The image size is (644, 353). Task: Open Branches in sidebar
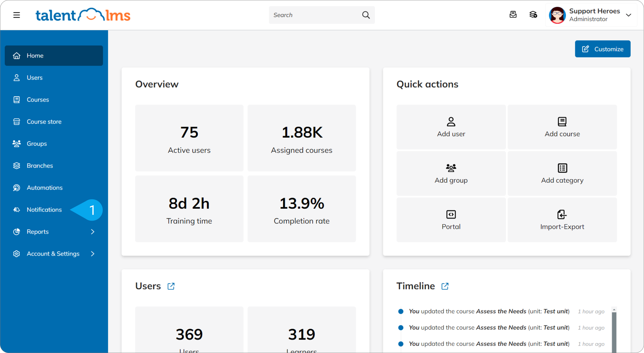coord(54,166)
